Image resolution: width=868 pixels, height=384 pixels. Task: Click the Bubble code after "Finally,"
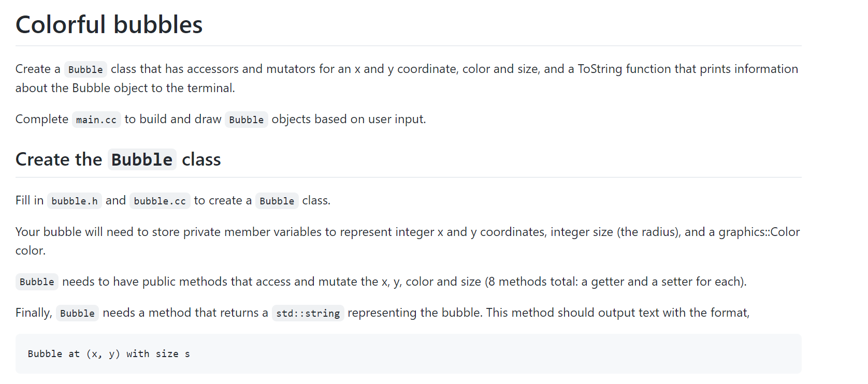(77, 313)
